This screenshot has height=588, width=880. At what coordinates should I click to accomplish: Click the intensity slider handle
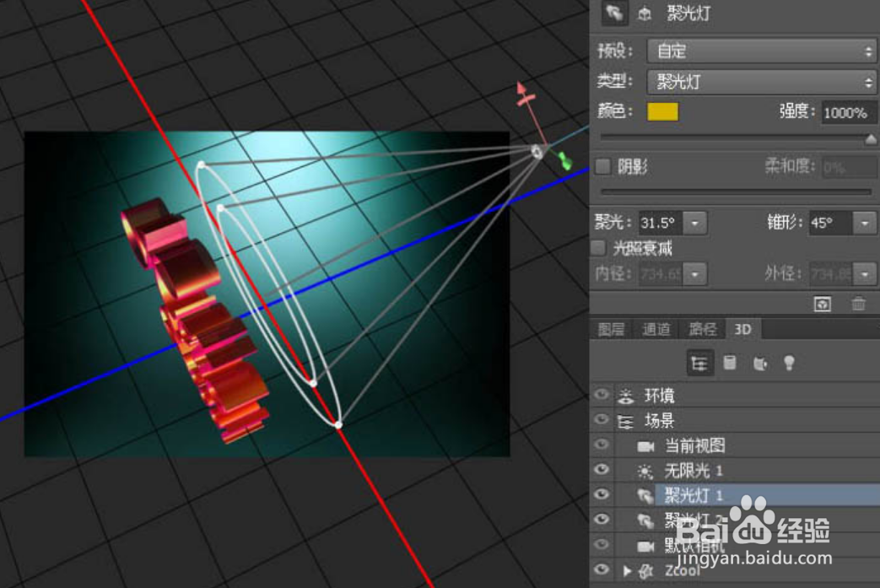coord(871,138)
